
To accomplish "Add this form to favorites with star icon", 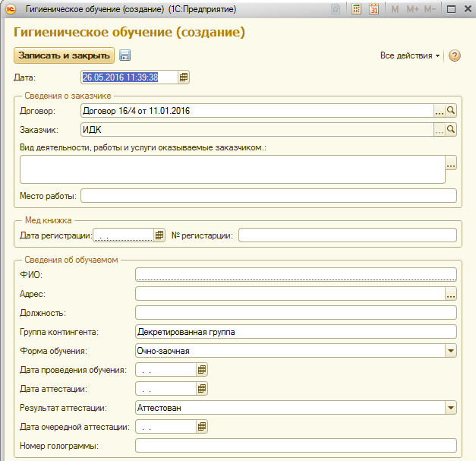I will point(336,10).
